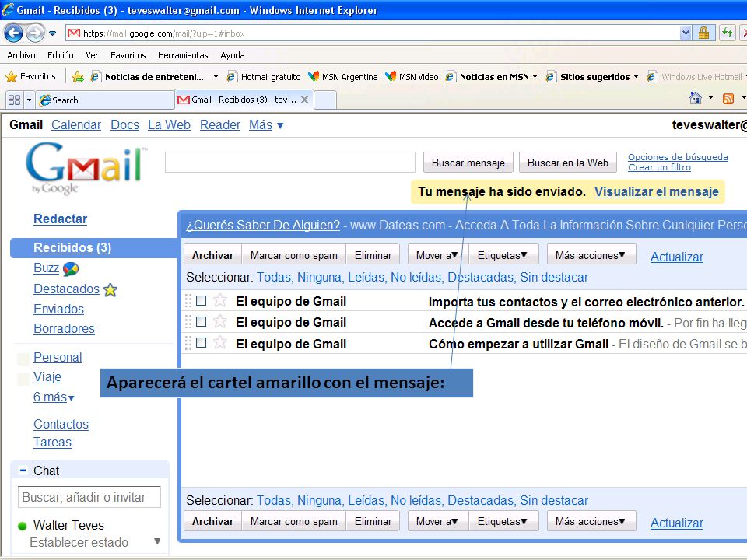This screenshot has width=747, height=560.
Task: Check the Cómo empezar message checkbox
Action: [201, 343]
